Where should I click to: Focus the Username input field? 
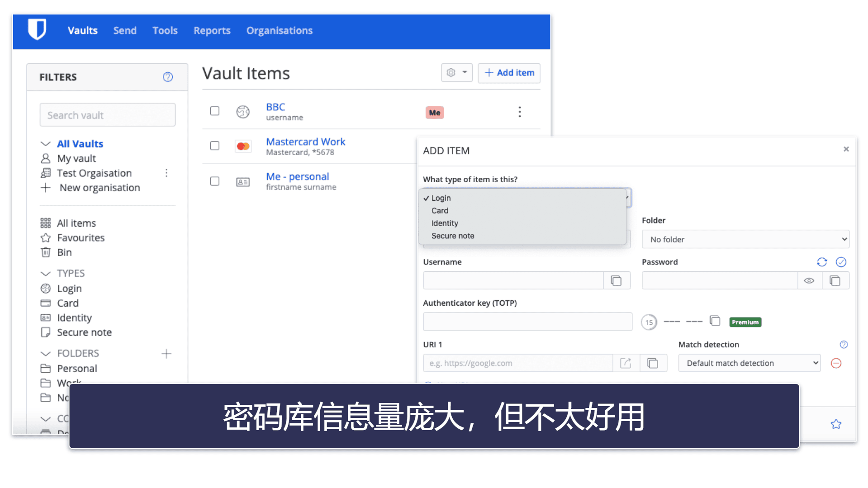[x=513, y=280]
